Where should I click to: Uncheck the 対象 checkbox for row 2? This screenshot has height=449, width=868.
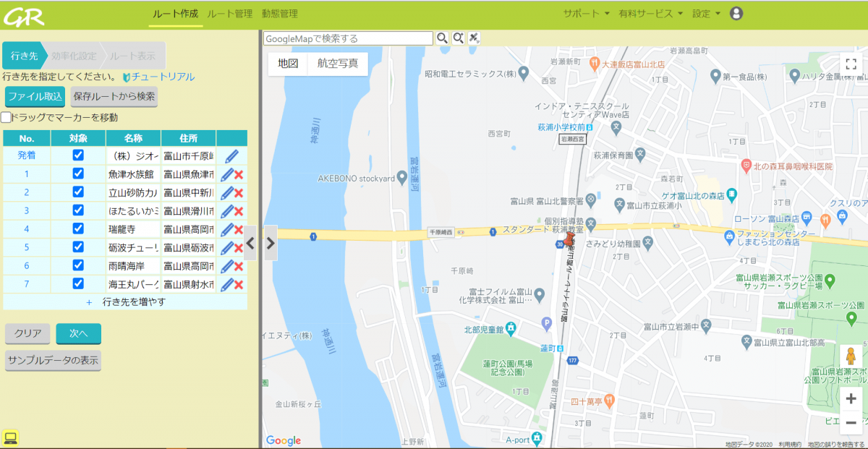(78, 192)
